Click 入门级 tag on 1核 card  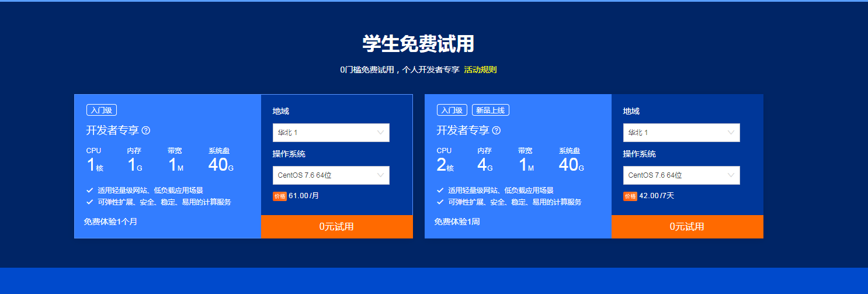click(102, 110)
